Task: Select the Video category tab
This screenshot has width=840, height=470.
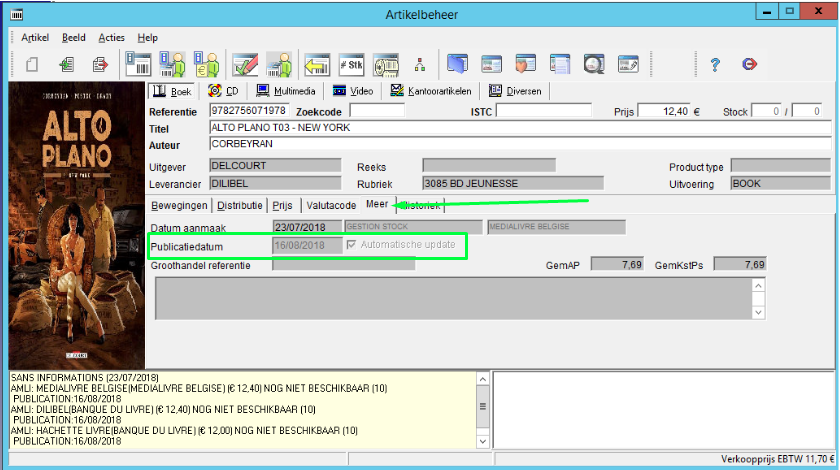Action: point(352,91)
